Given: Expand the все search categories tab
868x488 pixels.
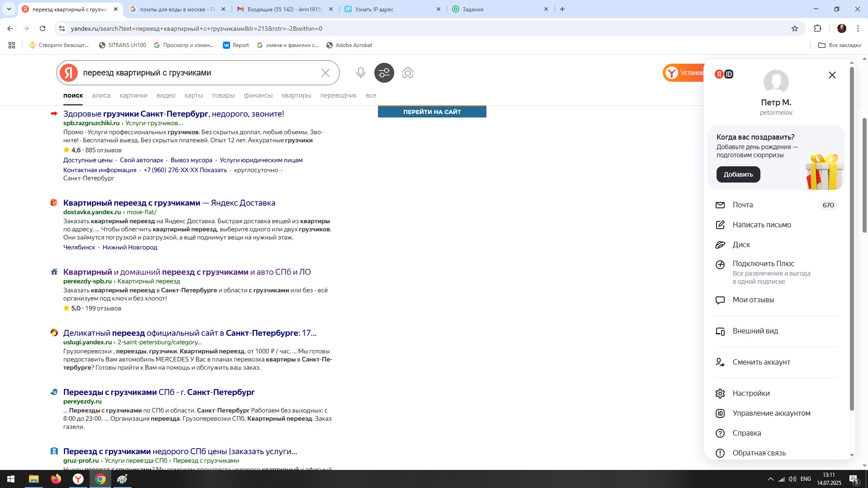Looking at the screenshot, I should [371, 95].
